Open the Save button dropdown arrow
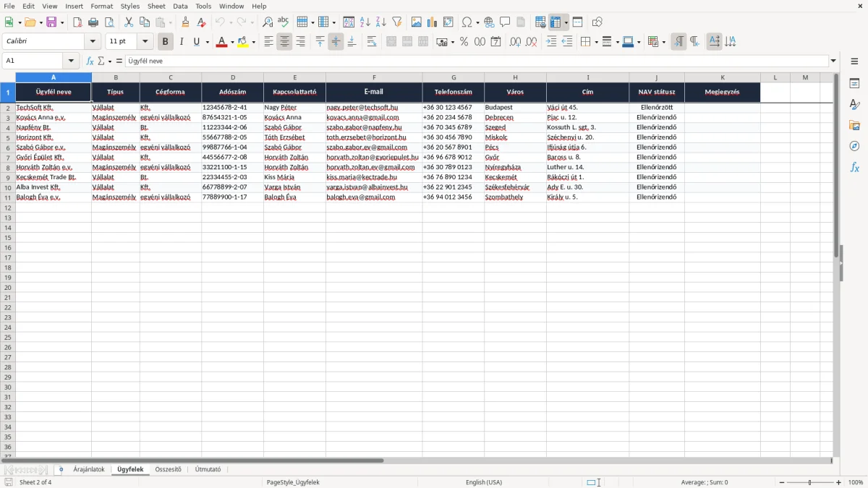This screenshot has width=868, height=488. pos(62,22)
